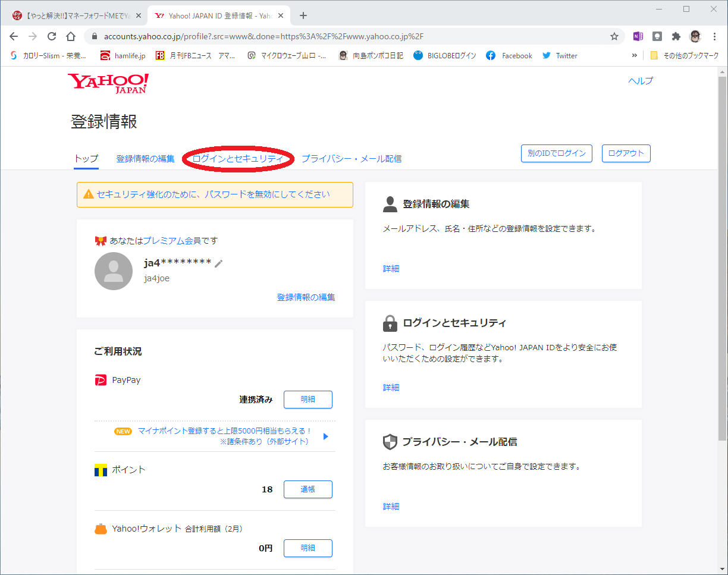Go back with the browser back arrow
This screenshot has height=575, width=728.
point(14,36)
